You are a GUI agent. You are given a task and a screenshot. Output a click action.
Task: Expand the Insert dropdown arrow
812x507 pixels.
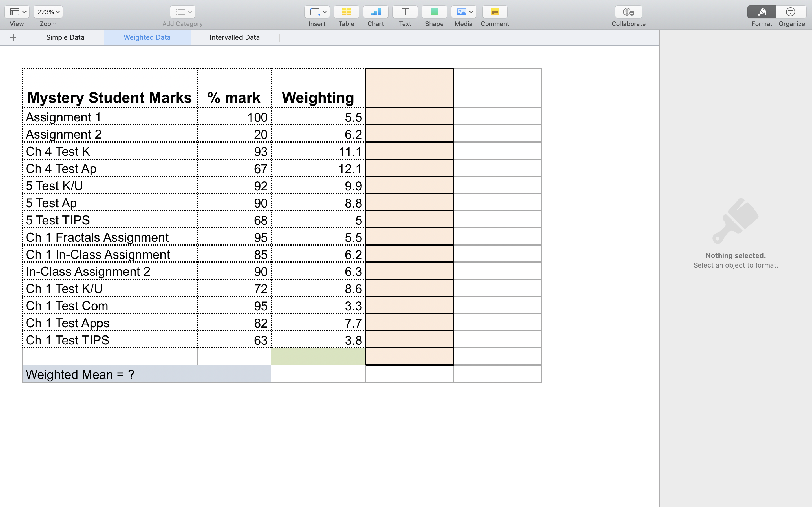[324, 12]
